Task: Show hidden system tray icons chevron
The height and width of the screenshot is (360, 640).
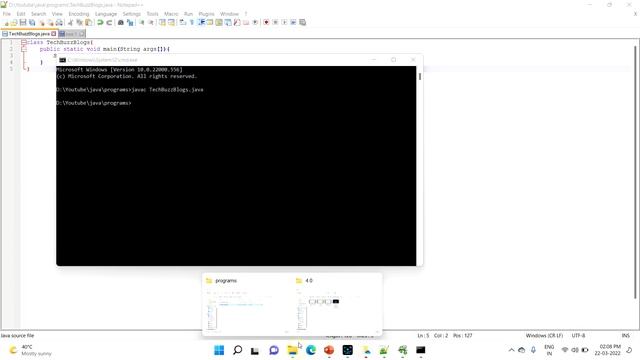Action: point(511,350)
